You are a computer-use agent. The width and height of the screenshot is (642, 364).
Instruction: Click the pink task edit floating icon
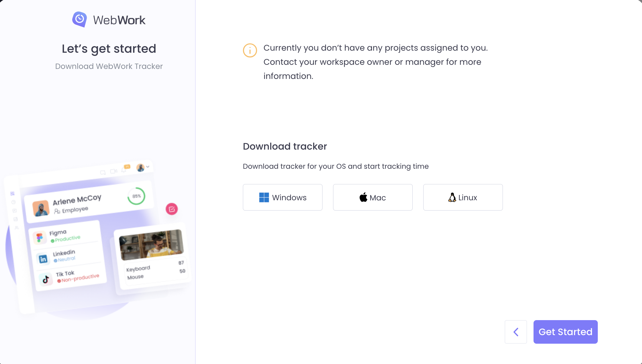[x=172, y=209]
